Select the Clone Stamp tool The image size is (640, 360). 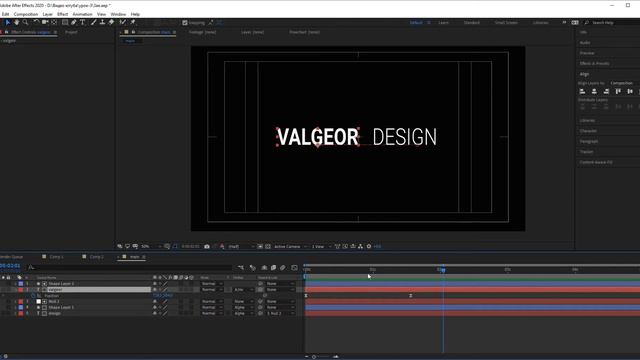click(102, 22)
